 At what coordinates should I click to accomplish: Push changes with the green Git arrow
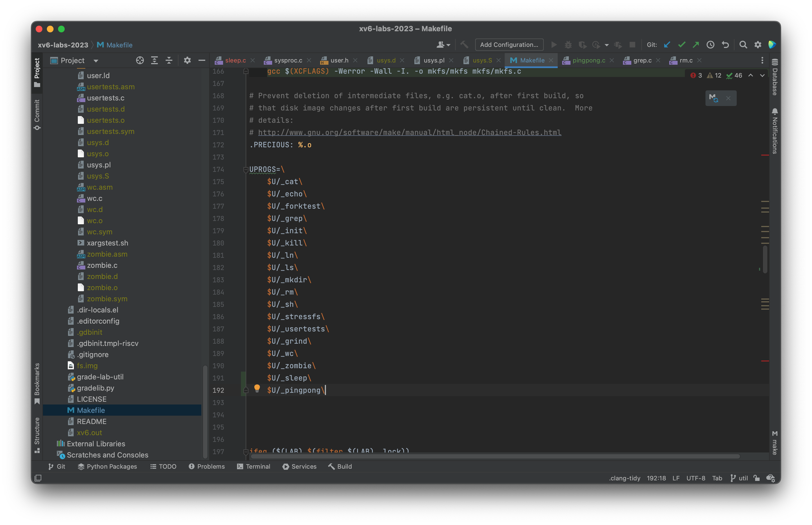point(696,45)
